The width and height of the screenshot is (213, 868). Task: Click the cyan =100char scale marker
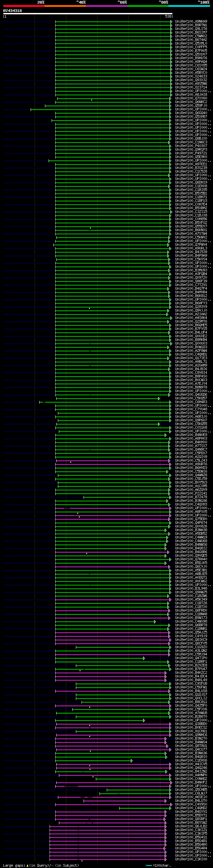149,865
